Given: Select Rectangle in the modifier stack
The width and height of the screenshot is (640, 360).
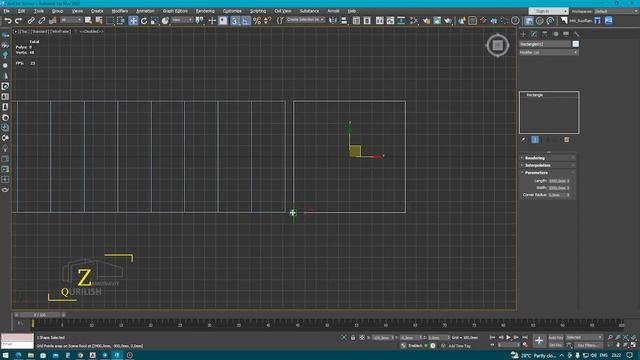Looking at the screenshot, I should pyautogui.click(x=534, y=95).
